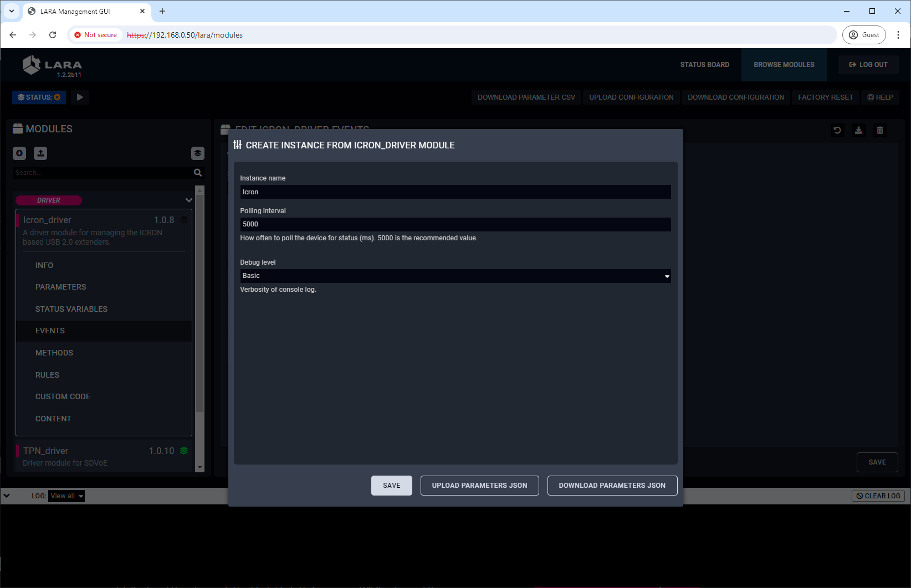
Task: Click the trash delete icon
Action: pos(879,131)
